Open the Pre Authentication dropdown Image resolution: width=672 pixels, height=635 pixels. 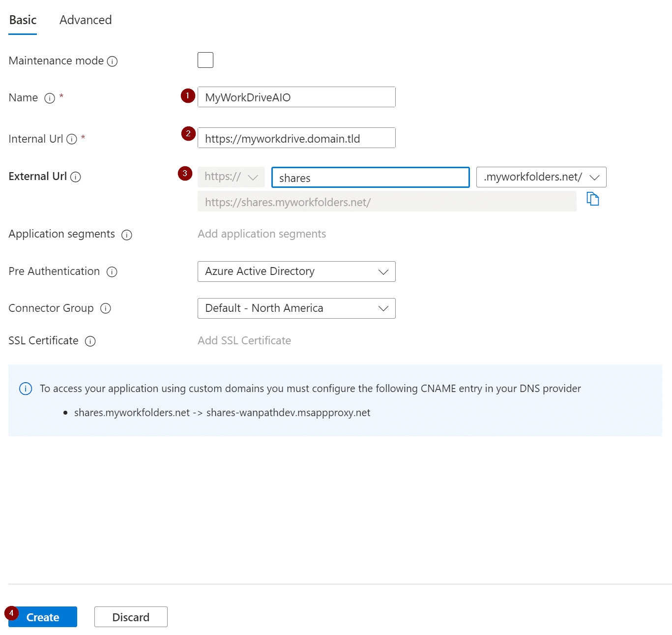coord(296,272)
